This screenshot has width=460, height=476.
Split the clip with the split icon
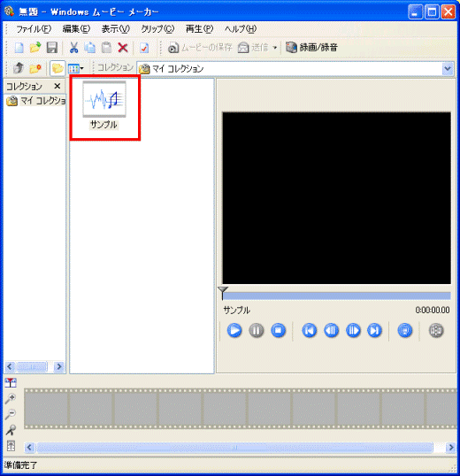point(436,330)
